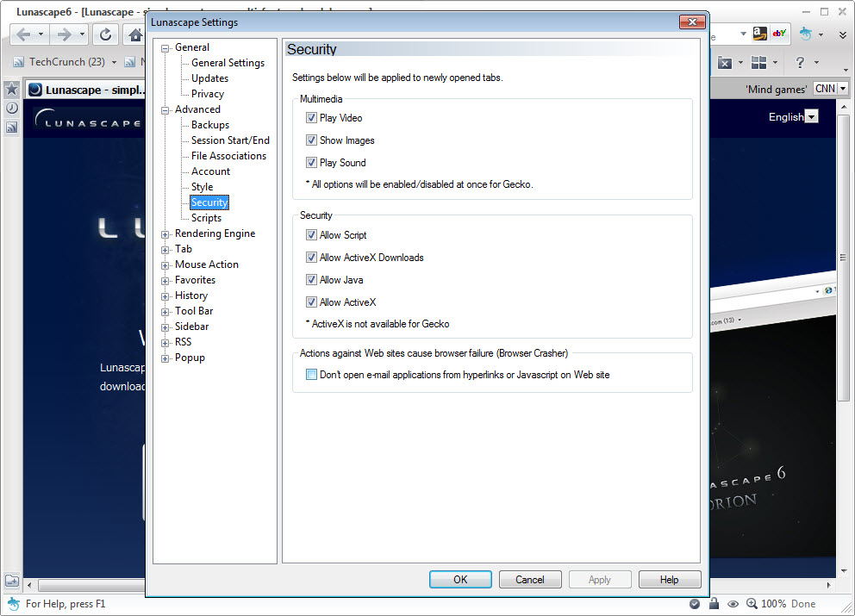
Task: Open the Favorites star sidebar icon
Action: [x=11, y=89]
